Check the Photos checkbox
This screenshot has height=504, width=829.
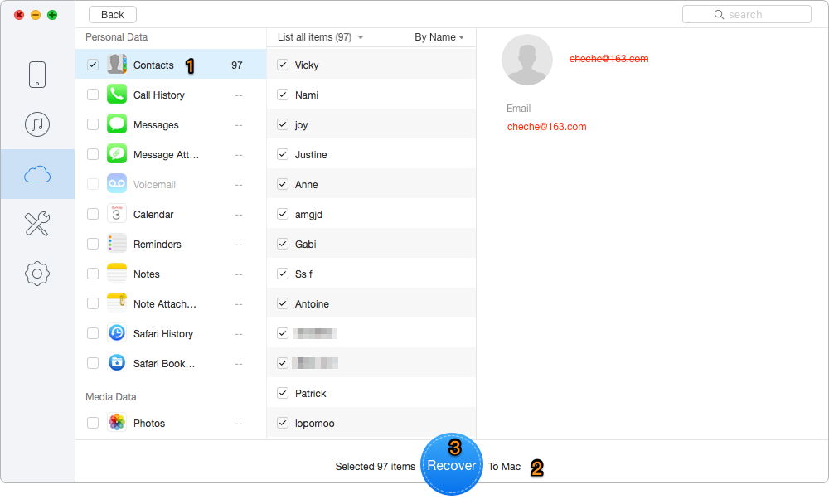(93, 423)
